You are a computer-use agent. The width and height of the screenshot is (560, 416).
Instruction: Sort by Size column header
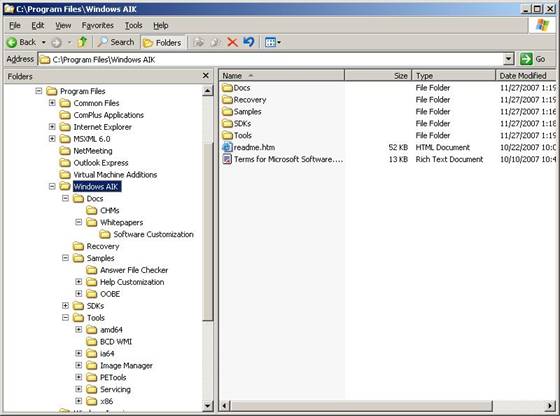(378, 76)
